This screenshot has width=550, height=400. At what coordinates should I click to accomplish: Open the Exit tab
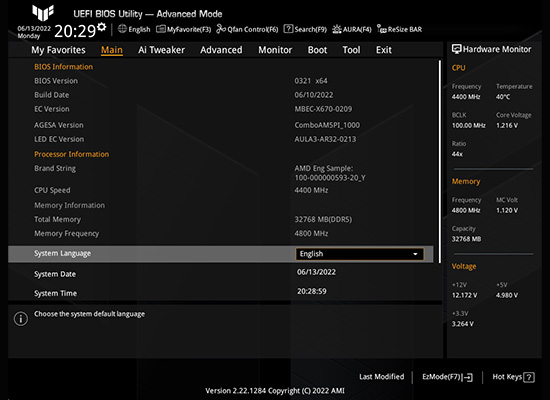tap(384, 50)
